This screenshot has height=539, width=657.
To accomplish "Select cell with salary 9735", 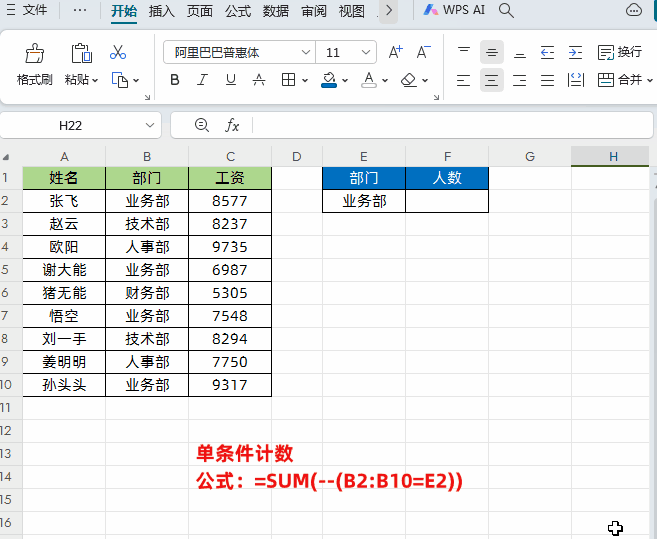I will click(x=230, y=247).
